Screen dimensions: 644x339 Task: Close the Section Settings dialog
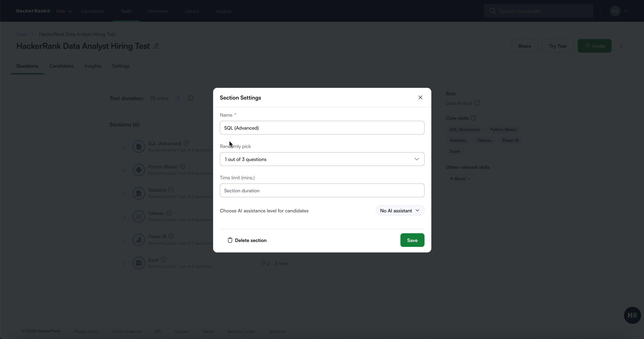(x=420, y=98)
